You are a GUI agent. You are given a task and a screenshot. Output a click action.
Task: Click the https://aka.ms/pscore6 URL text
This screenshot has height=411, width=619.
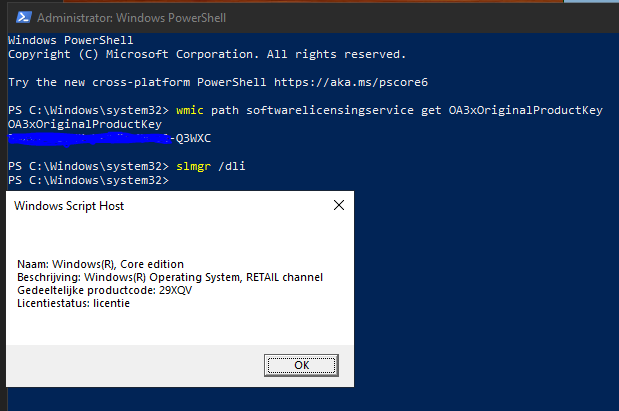(351, 82)
